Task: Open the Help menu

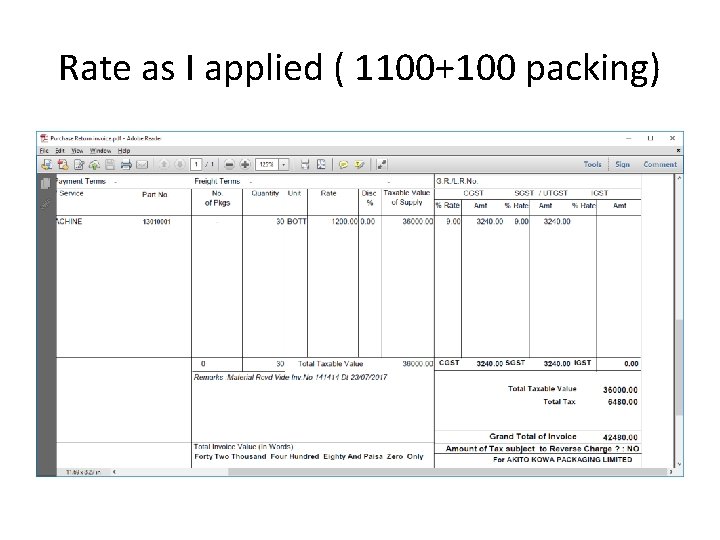Action: [x=124, y=151]
